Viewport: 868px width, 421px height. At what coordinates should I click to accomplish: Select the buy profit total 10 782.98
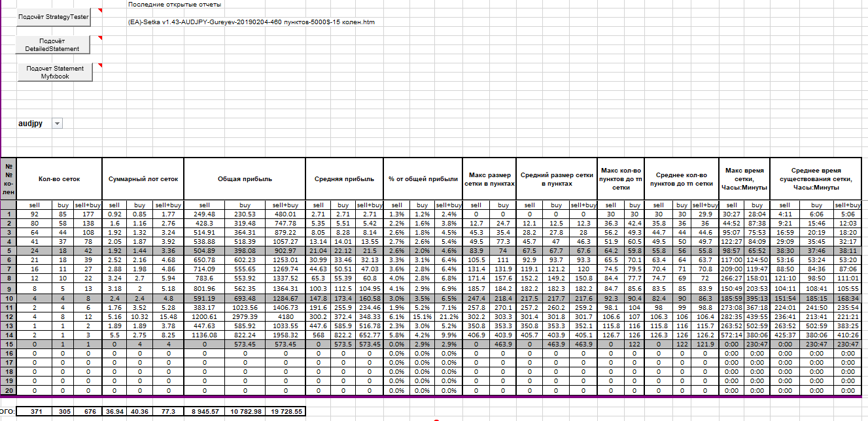tap(245, 412)
